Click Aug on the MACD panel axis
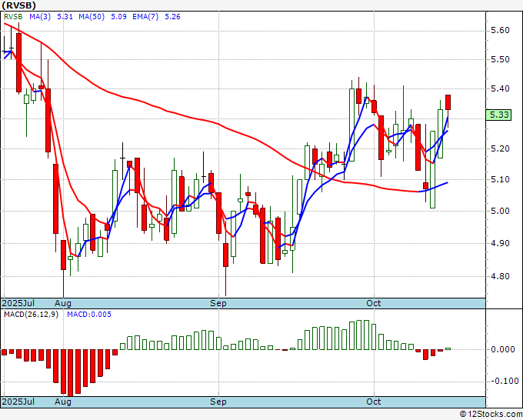 (63, 402)
